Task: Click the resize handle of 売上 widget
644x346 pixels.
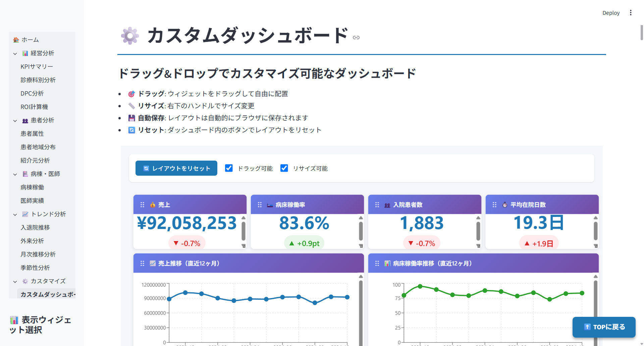Action: pyautogui.click(x=244, y=246)
